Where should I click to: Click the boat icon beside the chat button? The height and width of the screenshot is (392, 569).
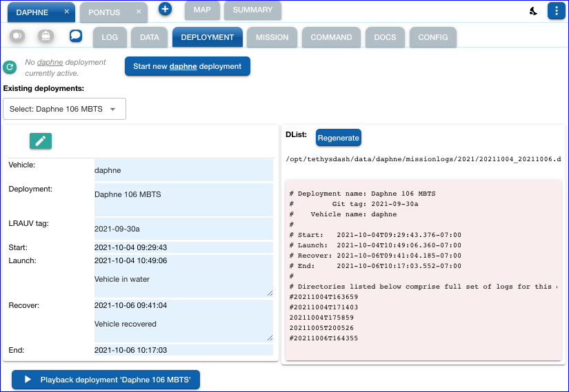pyautogui.click(x=46, y=36)
